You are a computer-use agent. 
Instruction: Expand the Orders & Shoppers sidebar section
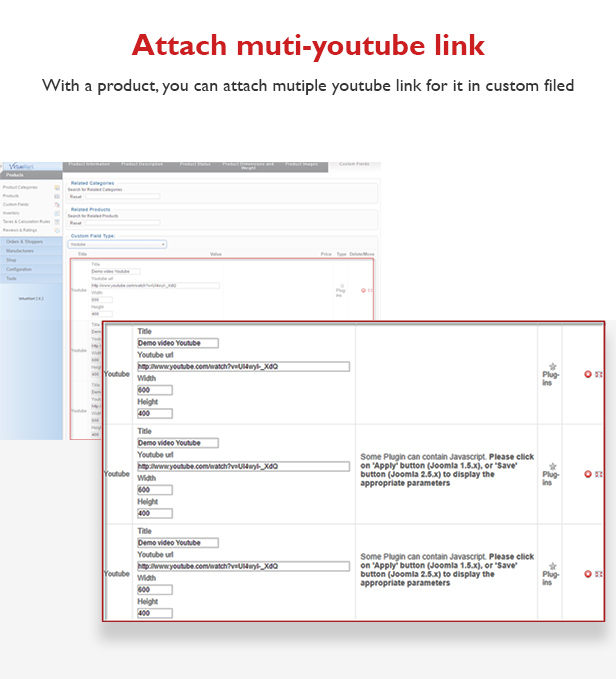(x=31, y=242)
